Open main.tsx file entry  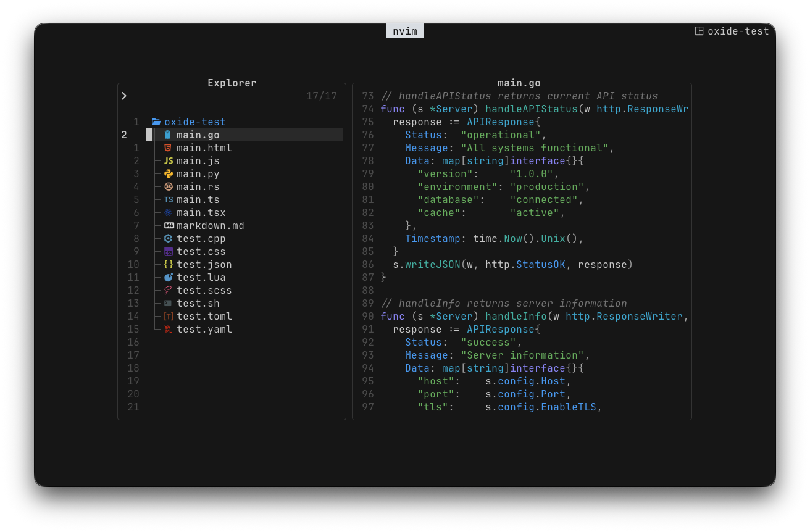tap(201, 212)
